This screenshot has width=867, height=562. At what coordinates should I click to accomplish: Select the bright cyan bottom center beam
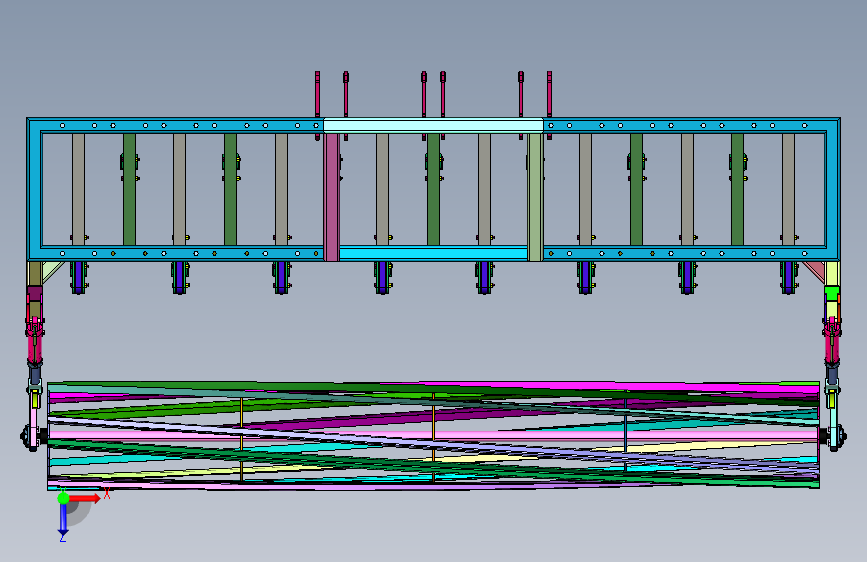(x=433, y=253)
